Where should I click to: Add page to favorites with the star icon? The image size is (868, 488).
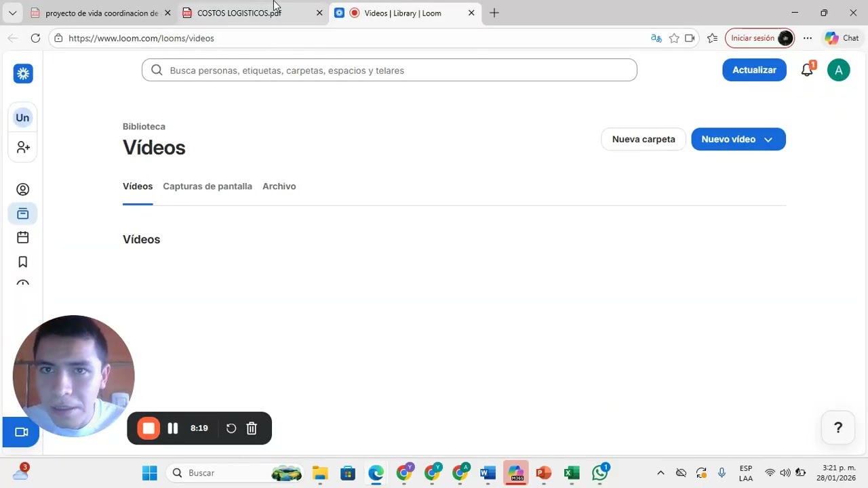(x=674, y=38)
